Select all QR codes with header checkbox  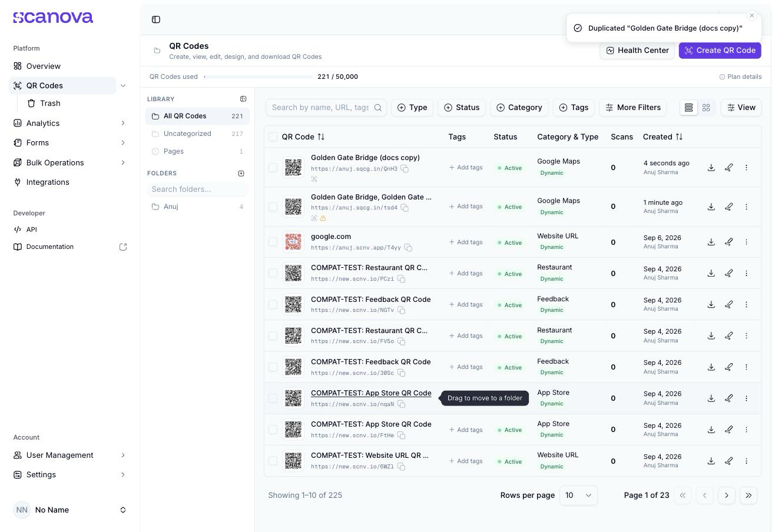273,137
